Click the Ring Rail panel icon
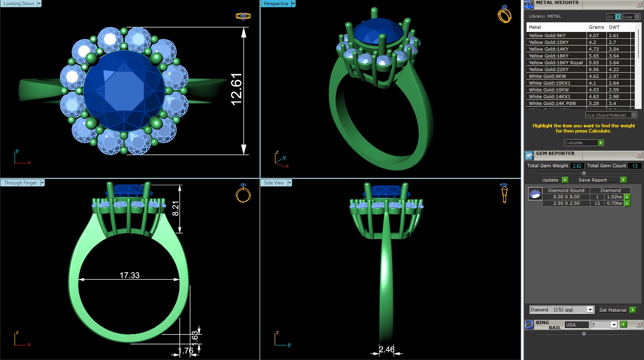This screenshot has height=360, width=644. tap(529, 324)
